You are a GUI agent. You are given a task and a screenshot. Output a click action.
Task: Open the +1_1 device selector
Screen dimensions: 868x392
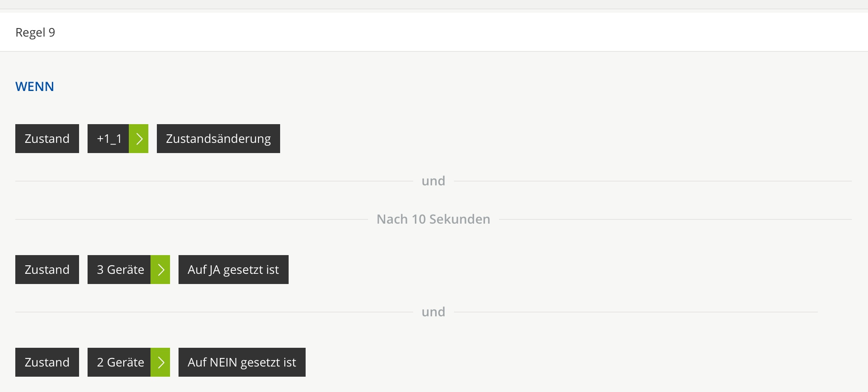point(108,139)
